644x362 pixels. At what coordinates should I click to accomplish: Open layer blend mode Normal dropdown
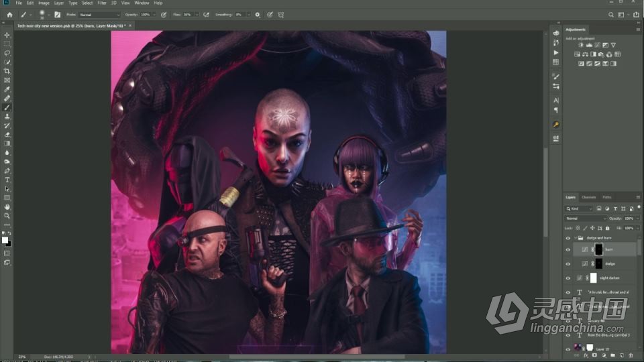coord(585,219)
